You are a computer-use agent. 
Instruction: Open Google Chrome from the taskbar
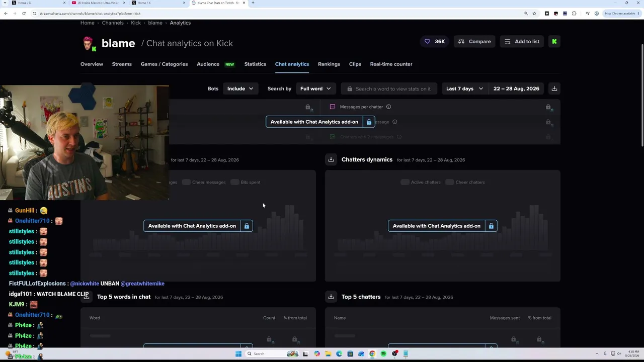pyautogui.click(x=372, y=354)
